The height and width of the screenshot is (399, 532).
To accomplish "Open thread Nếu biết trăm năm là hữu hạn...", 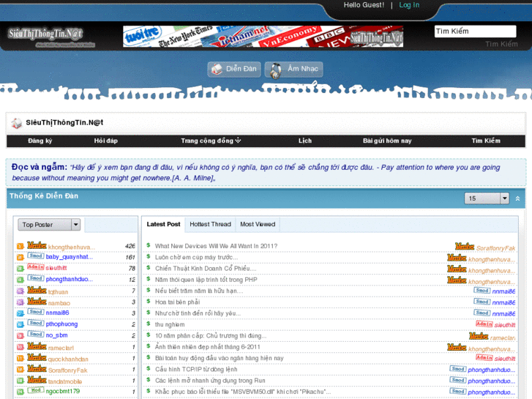I will point(199,291).
